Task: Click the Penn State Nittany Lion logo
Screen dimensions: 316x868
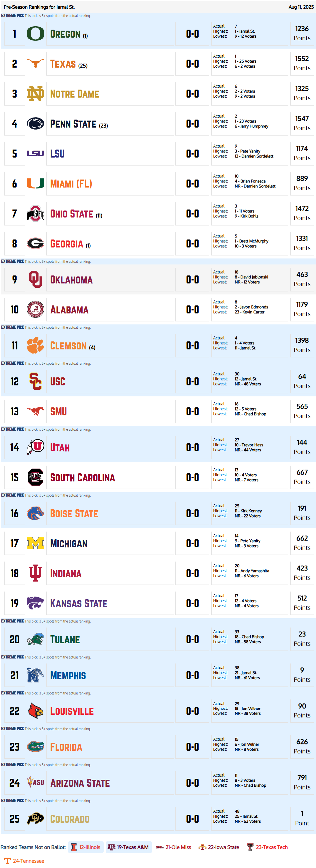Action: (x=35, y=124)
